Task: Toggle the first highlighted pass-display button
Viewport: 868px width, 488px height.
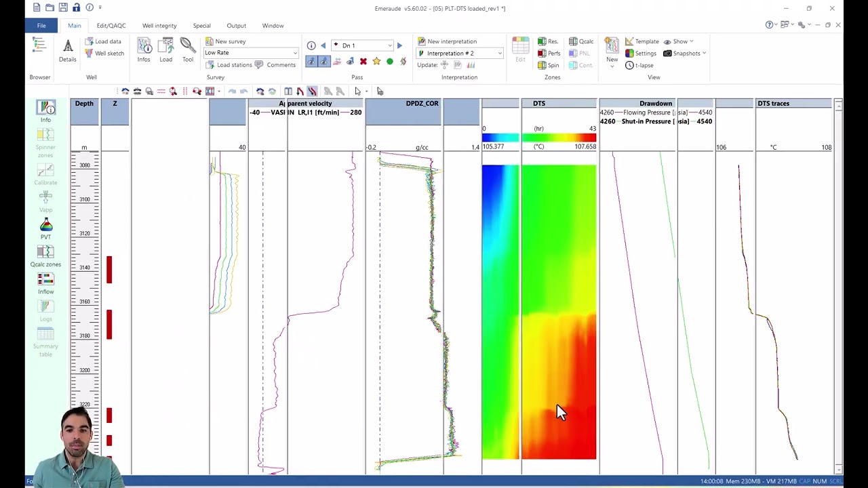Action: pos(311,62)
